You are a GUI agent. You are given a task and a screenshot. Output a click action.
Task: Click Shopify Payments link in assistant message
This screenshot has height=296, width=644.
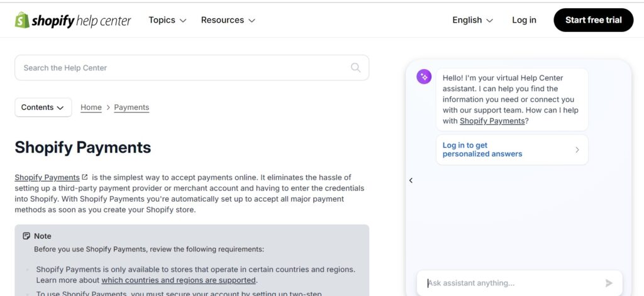pos(492,121)
